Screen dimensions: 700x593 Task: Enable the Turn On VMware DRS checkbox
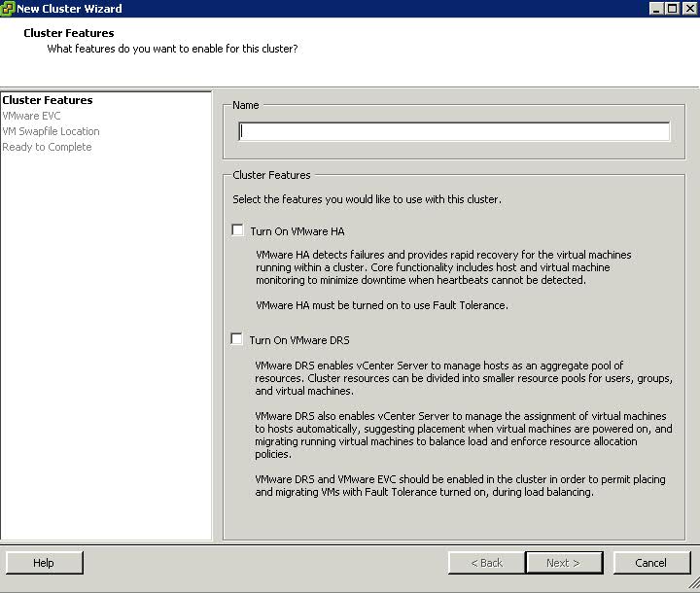click(x=236, y=339)
